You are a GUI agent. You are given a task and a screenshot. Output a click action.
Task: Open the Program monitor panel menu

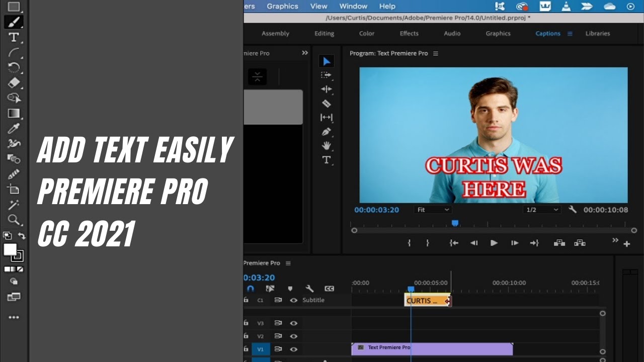pos(436,53)
